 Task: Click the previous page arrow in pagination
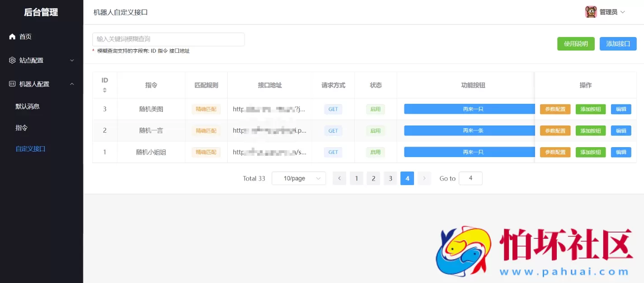click(x=339, y=178)
